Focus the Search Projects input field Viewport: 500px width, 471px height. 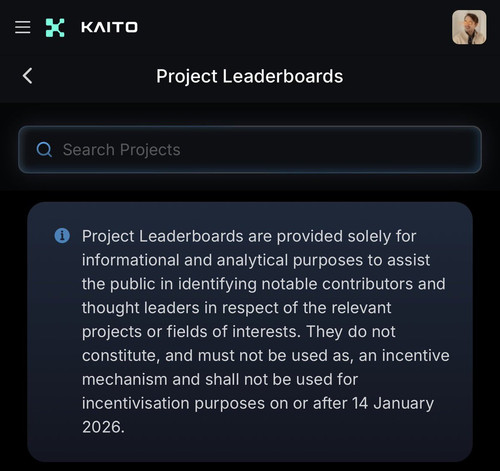[x=250, y=149]
